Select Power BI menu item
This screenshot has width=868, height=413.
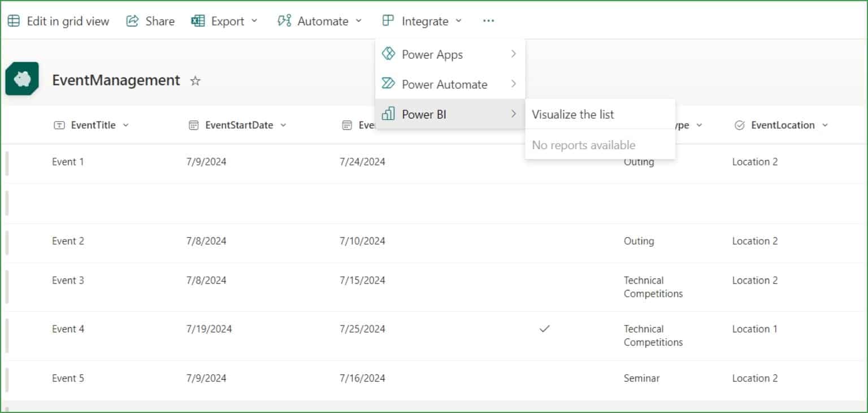[x=450, y=114]
